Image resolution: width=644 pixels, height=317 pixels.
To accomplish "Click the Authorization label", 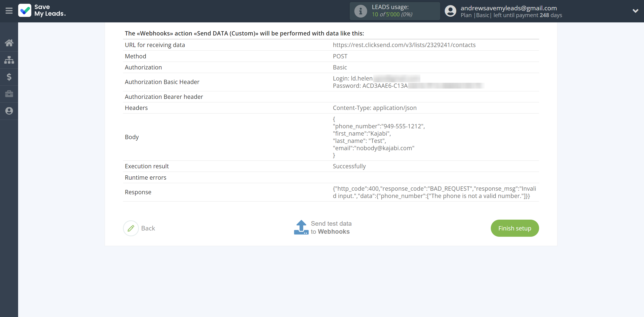I will click(x=143, y=67).
